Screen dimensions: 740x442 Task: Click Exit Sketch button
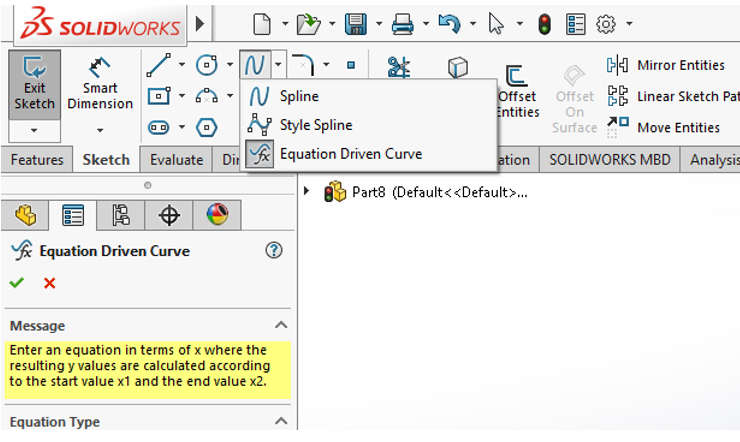34,84
